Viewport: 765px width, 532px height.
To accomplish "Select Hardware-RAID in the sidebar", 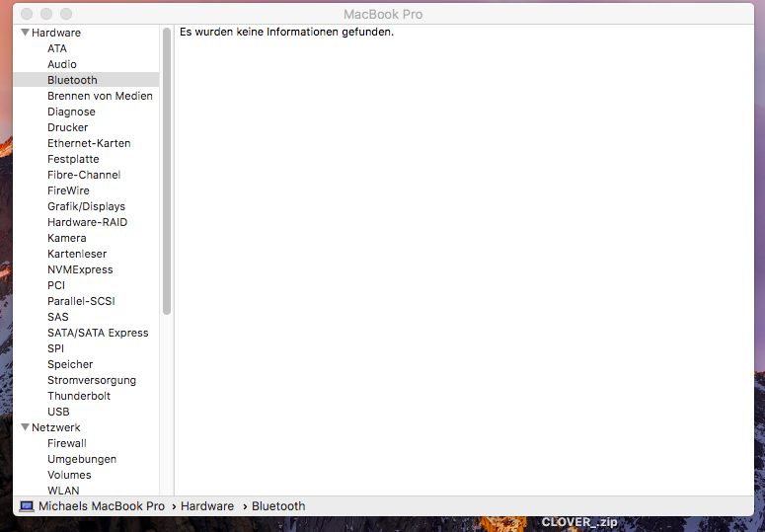I will pyautogui.click(x=87, y=222).
